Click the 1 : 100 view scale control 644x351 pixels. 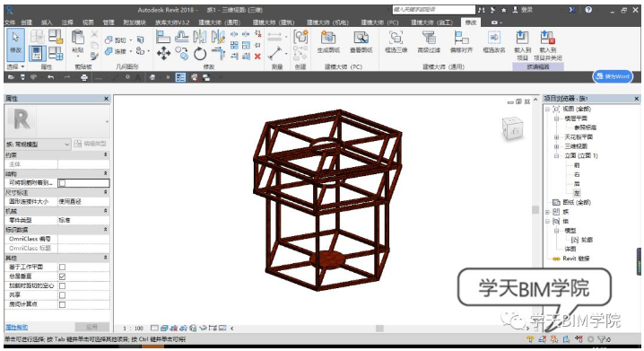(134, 329)
